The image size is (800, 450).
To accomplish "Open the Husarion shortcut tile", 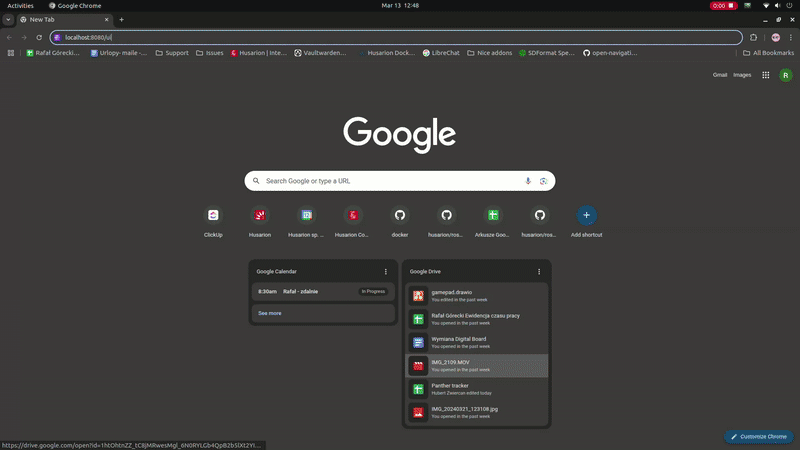I will click(260, 215).
